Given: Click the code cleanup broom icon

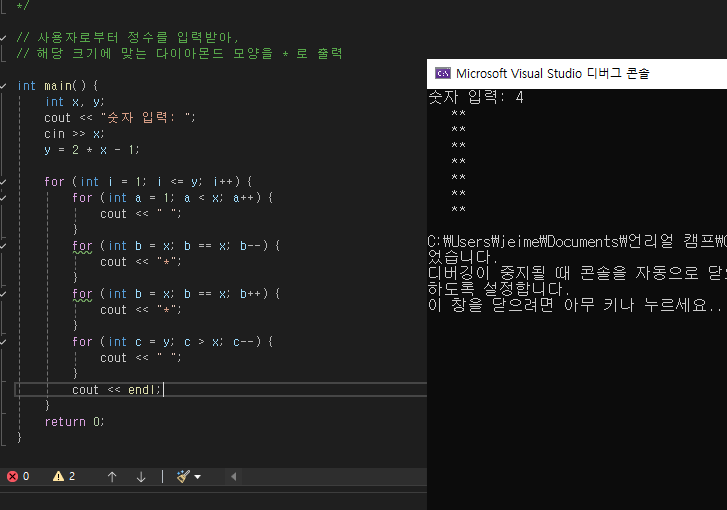Looking at the screenshot, I should coord(183,476).
